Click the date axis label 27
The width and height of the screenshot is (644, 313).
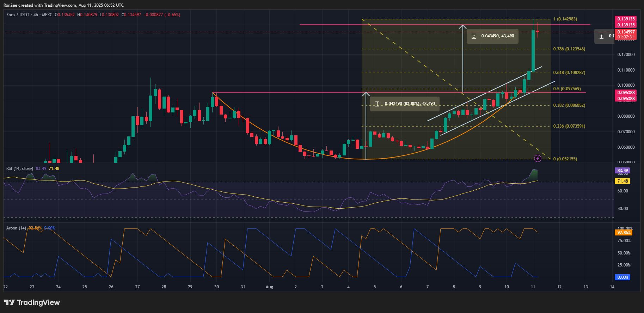[137, 287]
